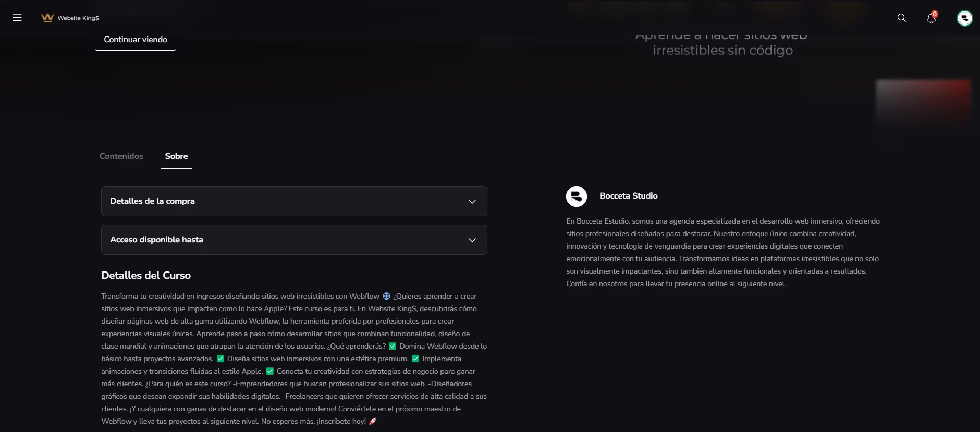Switch to the Contenidos tab
This screenshot has width=980, height=432.
point(121,156)
